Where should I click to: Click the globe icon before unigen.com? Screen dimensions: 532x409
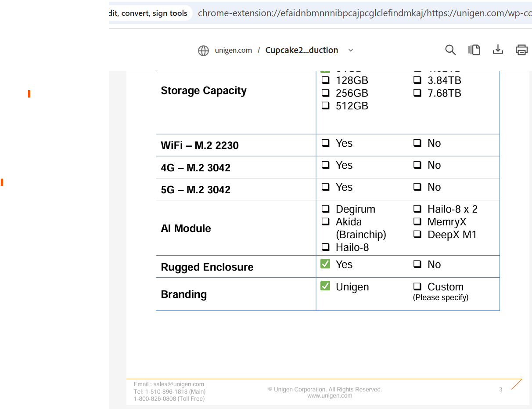click(x=203, y=51)
